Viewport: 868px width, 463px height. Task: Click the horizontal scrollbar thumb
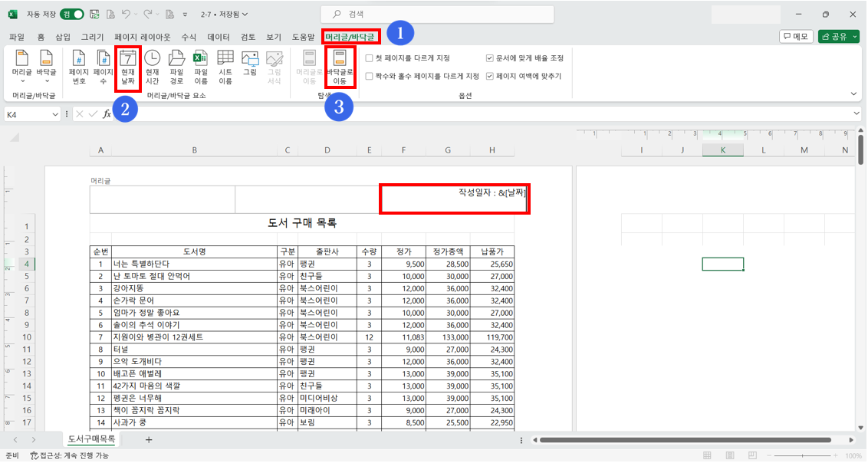[686, 440]
